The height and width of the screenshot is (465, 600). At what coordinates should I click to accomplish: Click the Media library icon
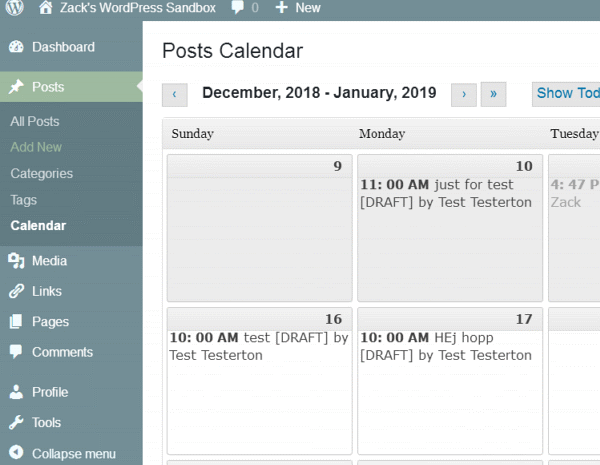[16, 261]
